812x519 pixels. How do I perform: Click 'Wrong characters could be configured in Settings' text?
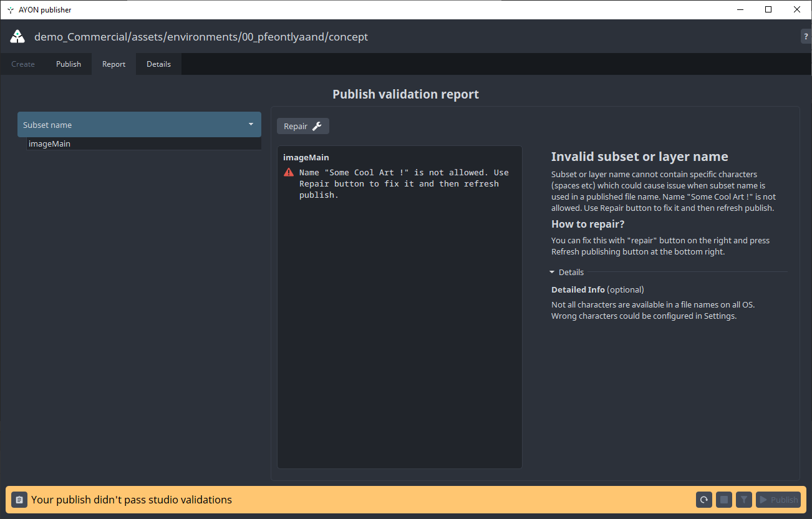coord(644,316)
